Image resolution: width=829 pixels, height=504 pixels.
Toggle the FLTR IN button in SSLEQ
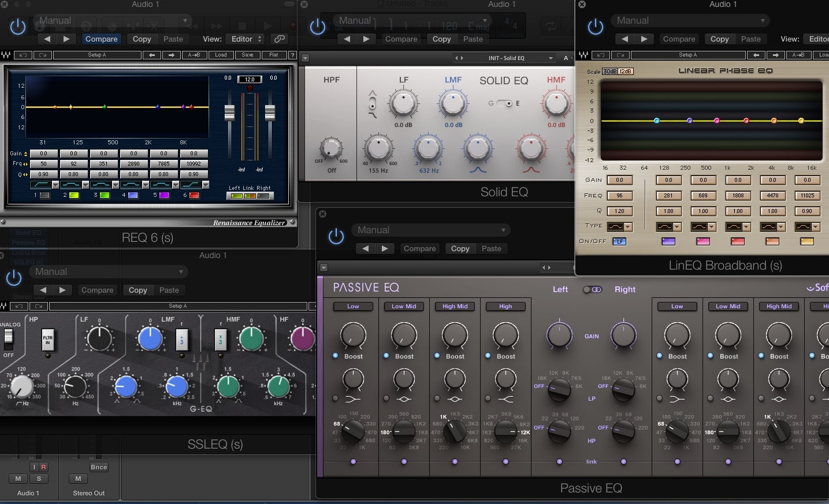point(48,339)
